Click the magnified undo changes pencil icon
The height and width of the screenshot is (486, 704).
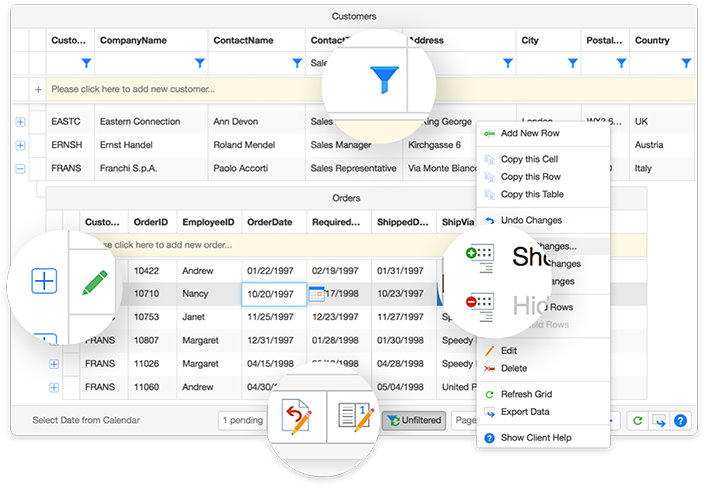point(298,420)
